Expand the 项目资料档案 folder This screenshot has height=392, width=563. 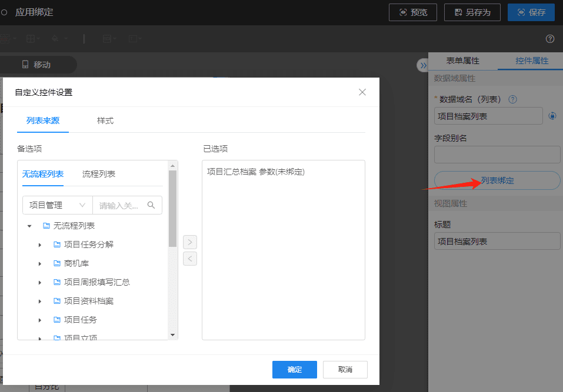point(40,301)
